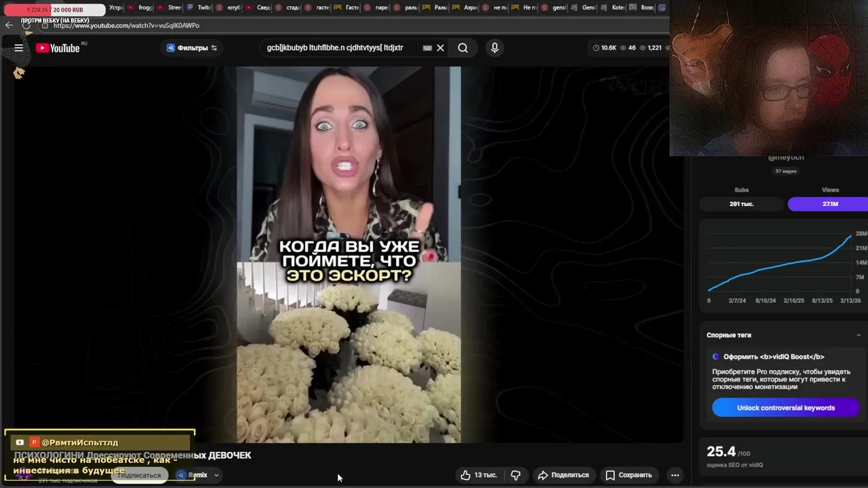Open the YouTube hamburger guide menu
The width and height of the screenshot is (868, 488).
point(19,48)
